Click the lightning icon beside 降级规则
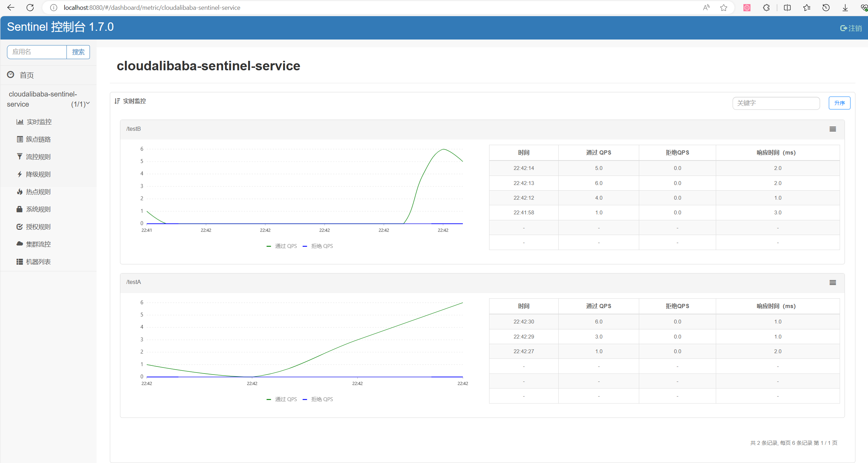The height and width of the screenshot is (463, 868). tap(20, 174)
